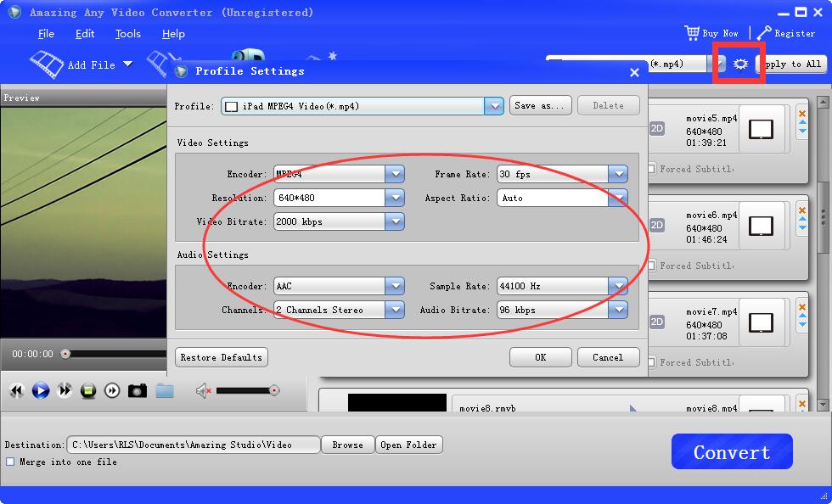The height and width of the screenshot is (504, 832).
Task: Click the movie8.rmvb black thumbnail
Action: pyautogui.click(x=397, y=403)
